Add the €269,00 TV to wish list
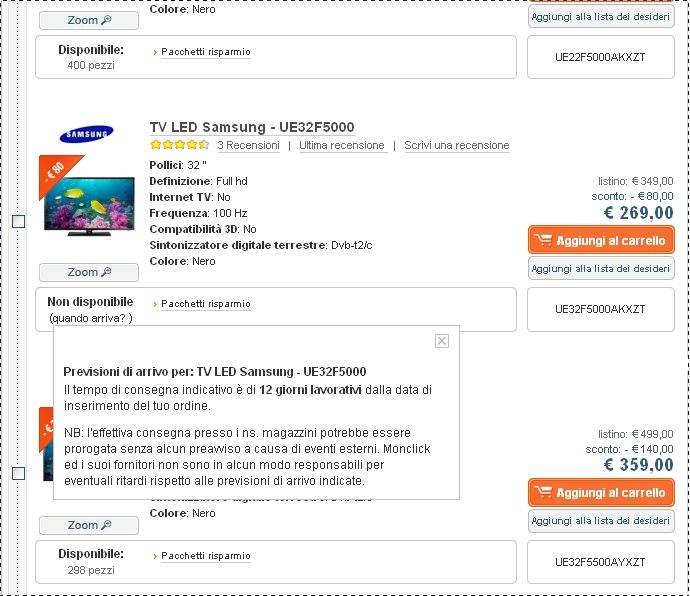 (601, 268)
